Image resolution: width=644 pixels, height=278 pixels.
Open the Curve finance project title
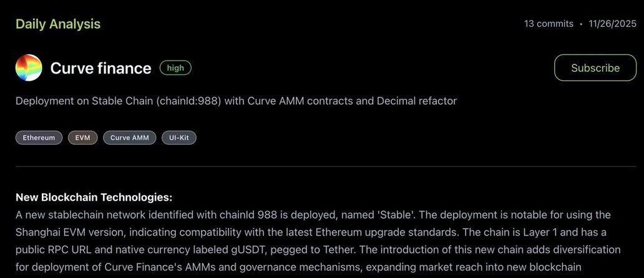tap(100, 68)
